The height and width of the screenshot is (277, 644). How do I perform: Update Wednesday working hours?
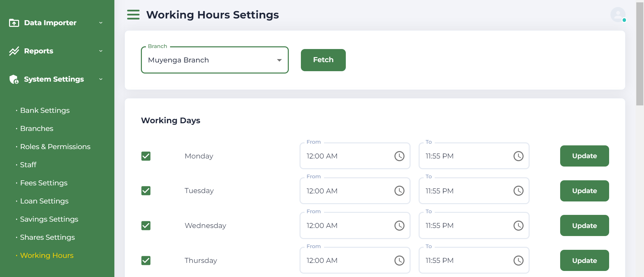(584, 226)
